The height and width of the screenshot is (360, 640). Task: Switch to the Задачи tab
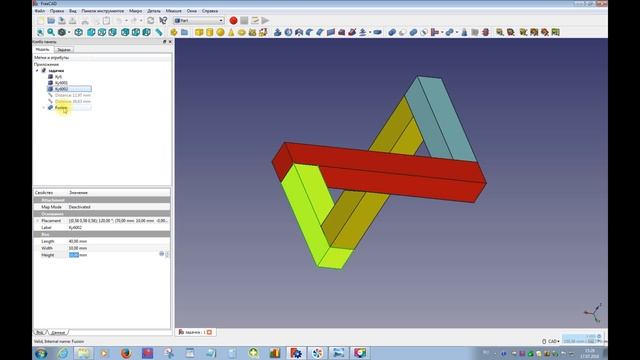[64, 50]
